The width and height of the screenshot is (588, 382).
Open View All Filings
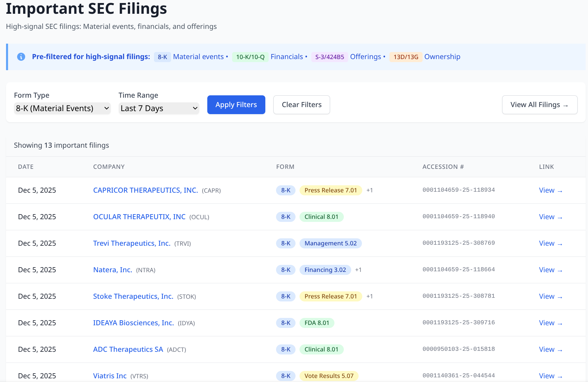(539, 104)
